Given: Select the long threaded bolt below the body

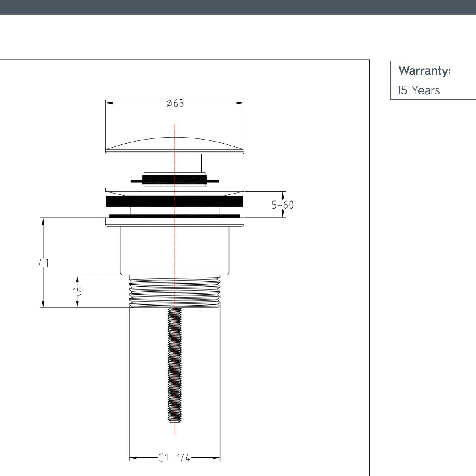Looking at the screenshot, I should 175,365.
